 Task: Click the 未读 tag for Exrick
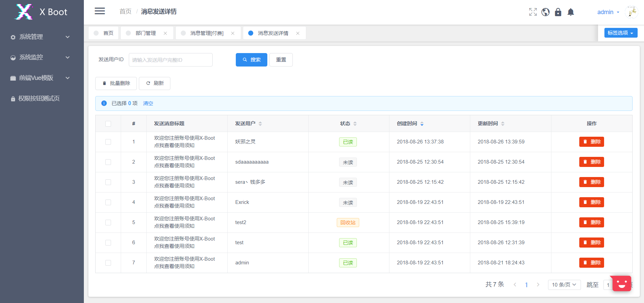[348, 202]
